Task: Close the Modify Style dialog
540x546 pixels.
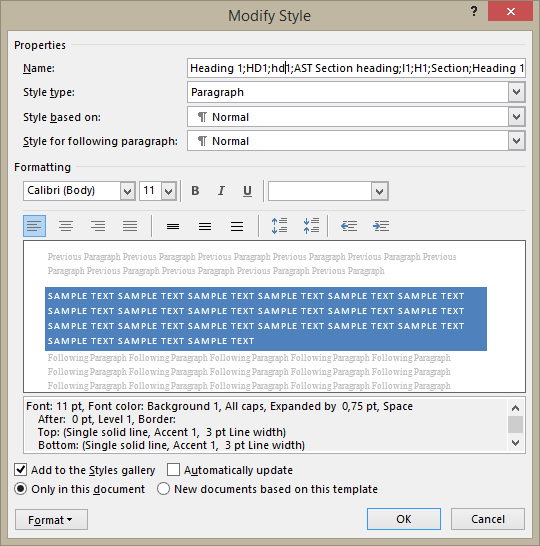Action: [x=510, y=11]
